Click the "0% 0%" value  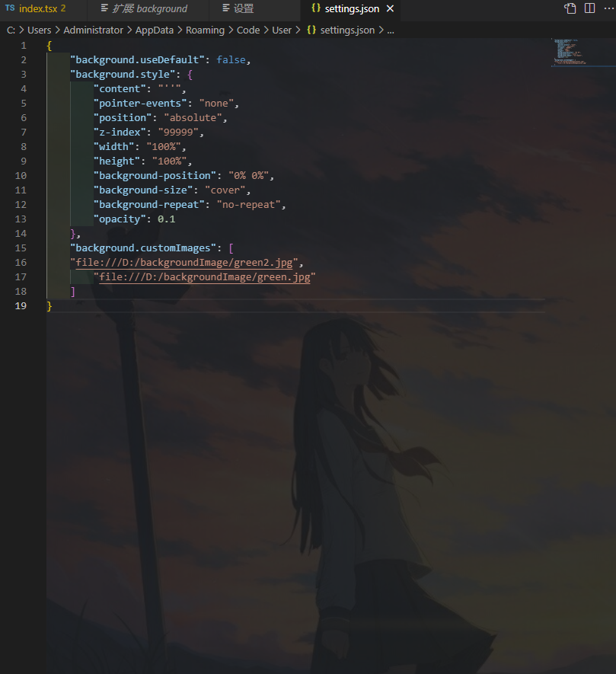[x=248, y=176]
